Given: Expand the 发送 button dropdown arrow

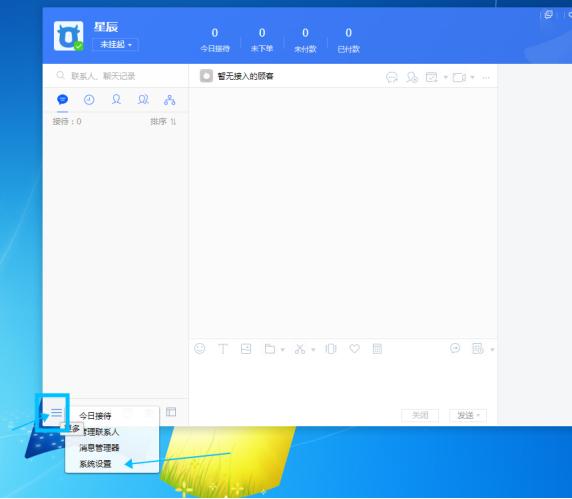Looking at the screenshot, I should pyautogui.click(x=479, y=415).
